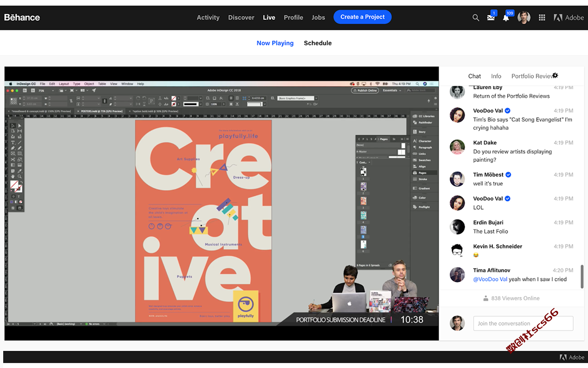Screen dimensions: 588x368
Task: Select the Hand tool in InDesign toolbox
Action: [x=13, y=176]
